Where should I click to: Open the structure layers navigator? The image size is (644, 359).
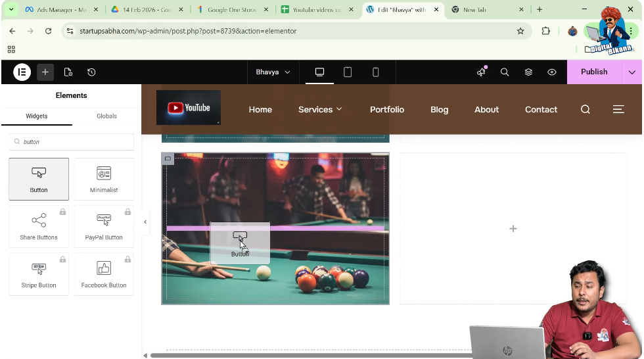pos(528,72)
